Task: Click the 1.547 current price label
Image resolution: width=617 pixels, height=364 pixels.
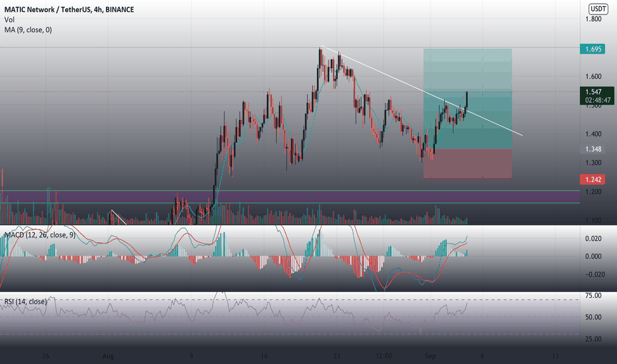Action: point(593,92)
